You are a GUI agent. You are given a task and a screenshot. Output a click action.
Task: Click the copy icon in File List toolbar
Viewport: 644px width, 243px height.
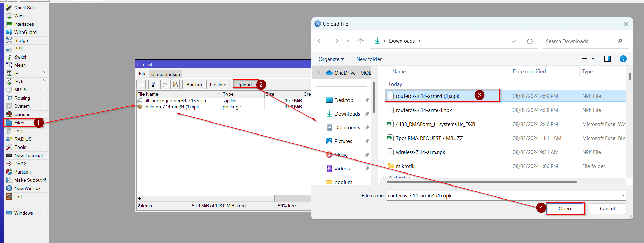[165, 85]
